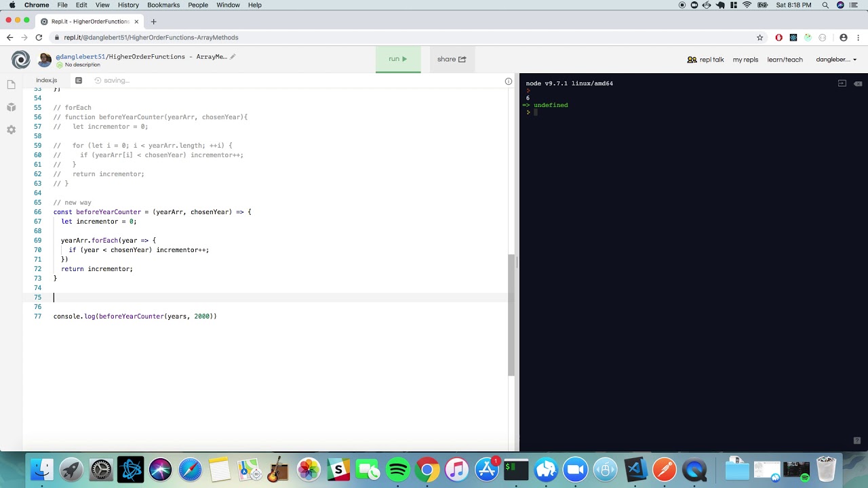Open Visual Studio Code from the Dock
Viewport: 868px width, 488px height.
635,469
